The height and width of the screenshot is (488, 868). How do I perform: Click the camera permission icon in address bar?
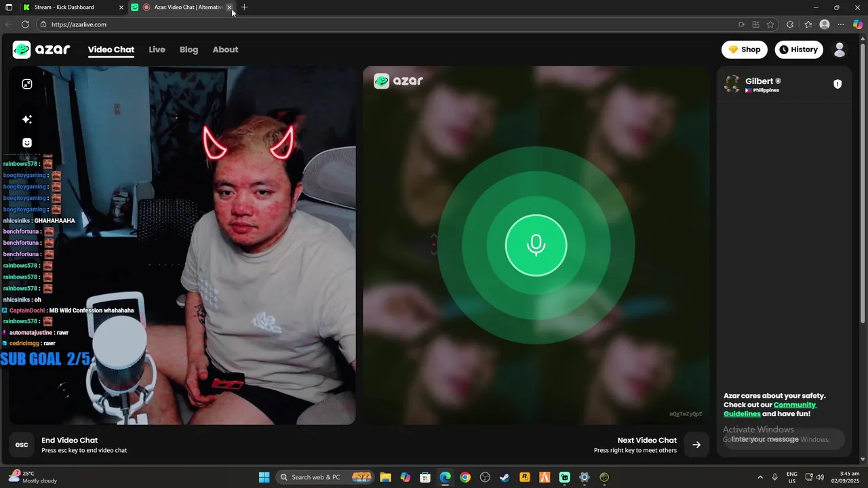pyautogui.click(x=741, y=24)
